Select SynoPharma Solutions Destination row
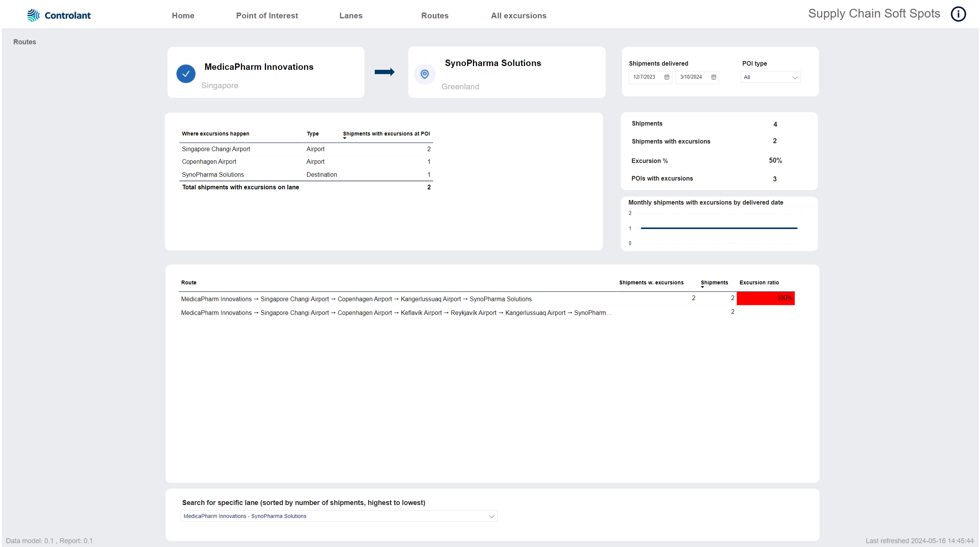This screenshot has width=980, height=547. click(306, 175)
